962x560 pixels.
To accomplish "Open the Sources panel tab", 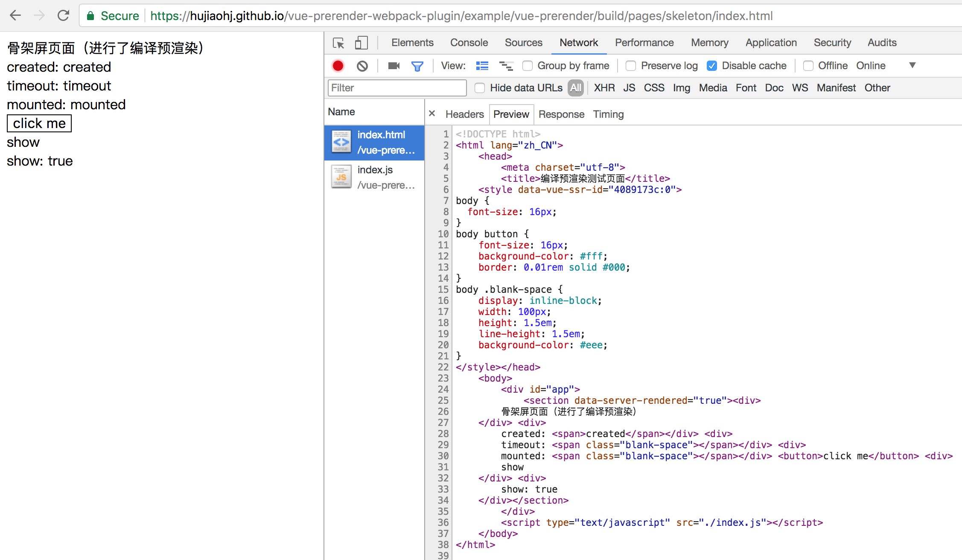I will click(x=524, y=43).
